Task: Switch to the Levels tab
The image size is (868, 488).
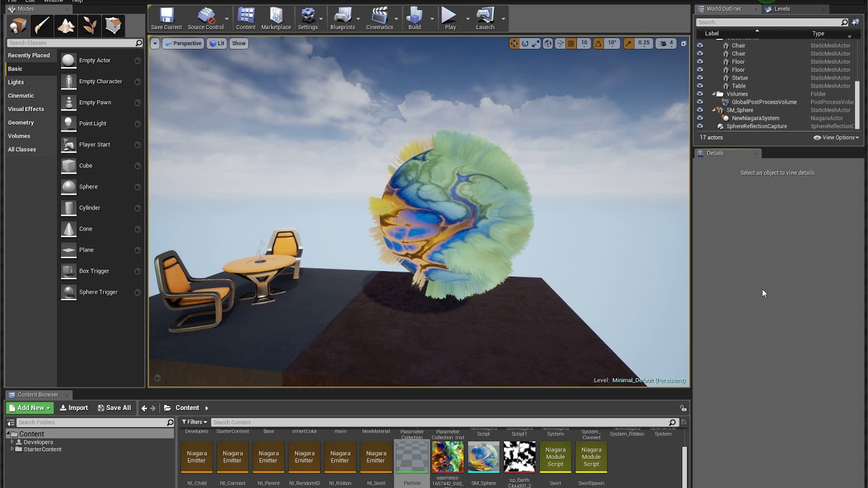Action: coord(781,9)
